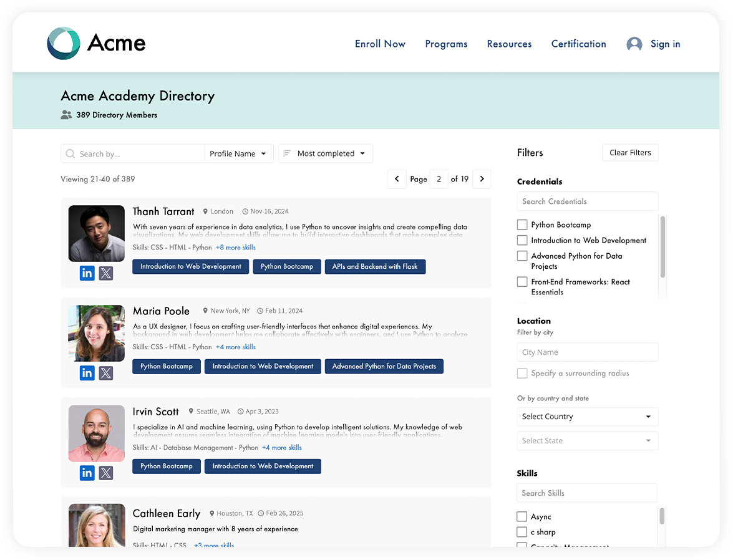Click the search magnifier icon

(70, 154)
